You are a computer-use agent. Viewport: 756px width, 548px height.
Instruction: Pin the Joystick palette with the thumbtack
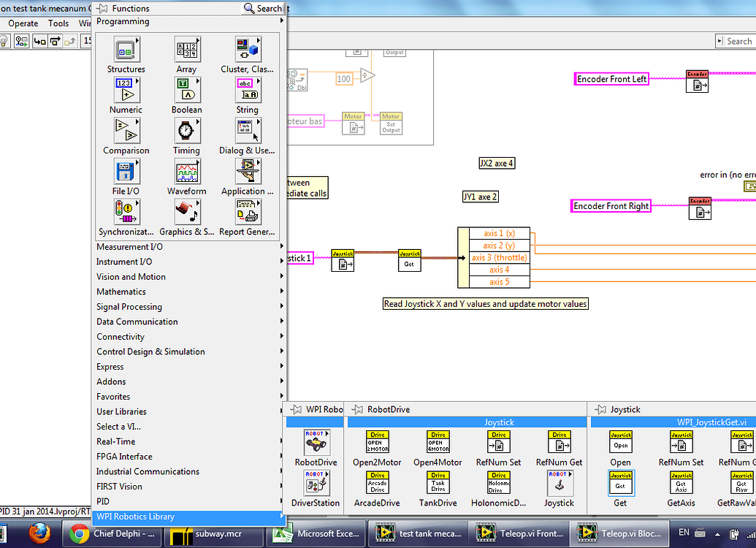pos(600,410)
